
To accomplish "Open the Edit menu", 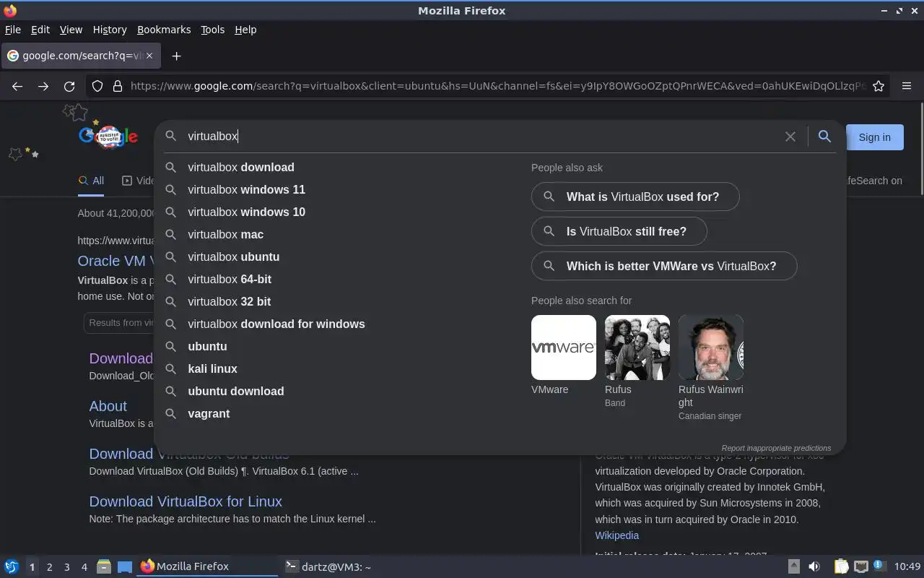I will click(40, 30).
